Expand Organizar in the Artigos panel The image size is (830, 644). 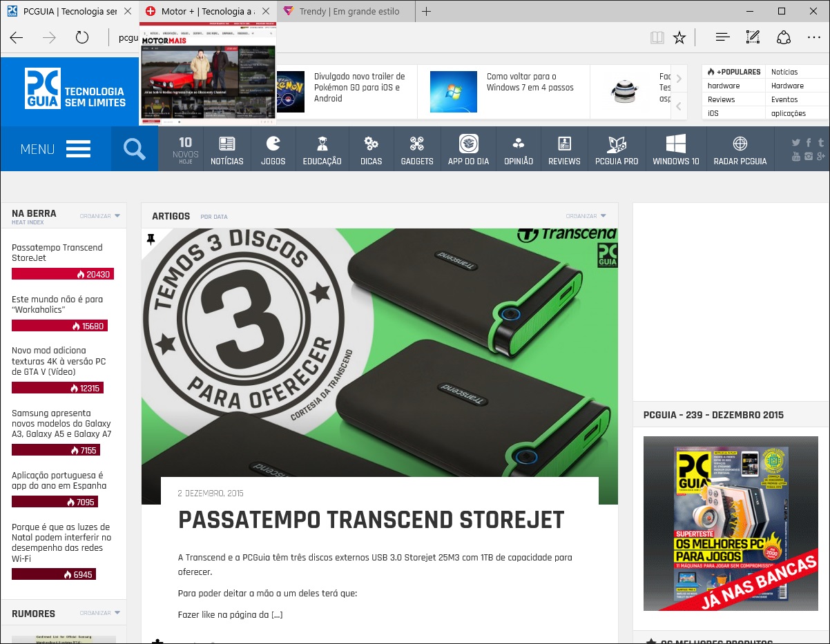point(586,216)
